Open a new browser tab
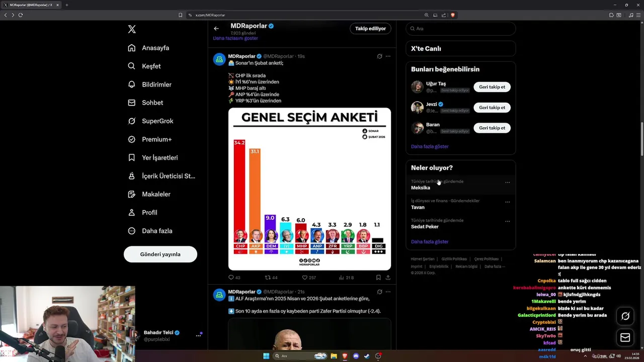Screen dimensions: 644x362 66,5
